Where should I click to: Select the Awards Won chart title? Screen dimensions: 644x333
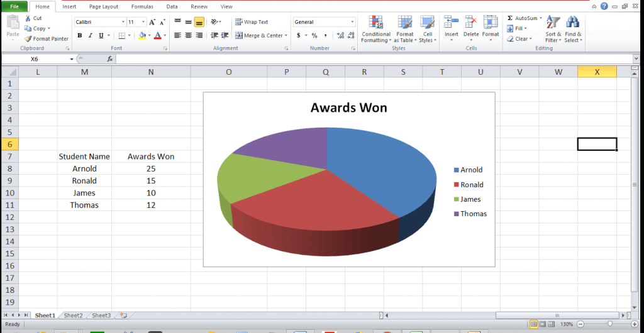tap(348, 107)
